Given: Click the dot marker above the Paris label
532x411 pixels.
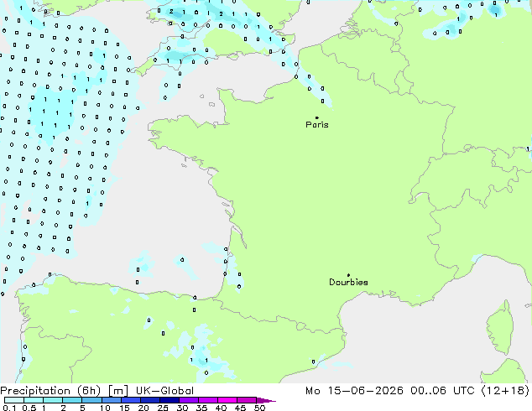Looking at the screenshot, I should click(317, 117).
